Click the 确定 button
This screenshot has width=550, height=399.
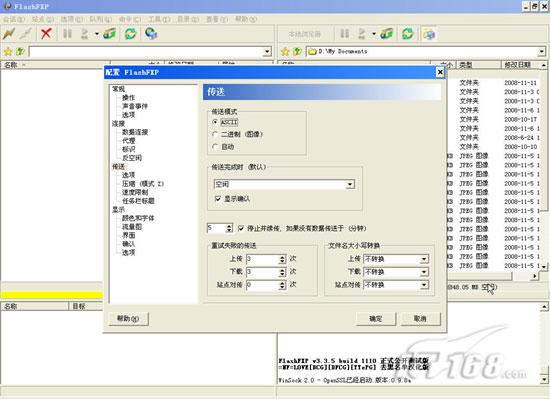376,319
